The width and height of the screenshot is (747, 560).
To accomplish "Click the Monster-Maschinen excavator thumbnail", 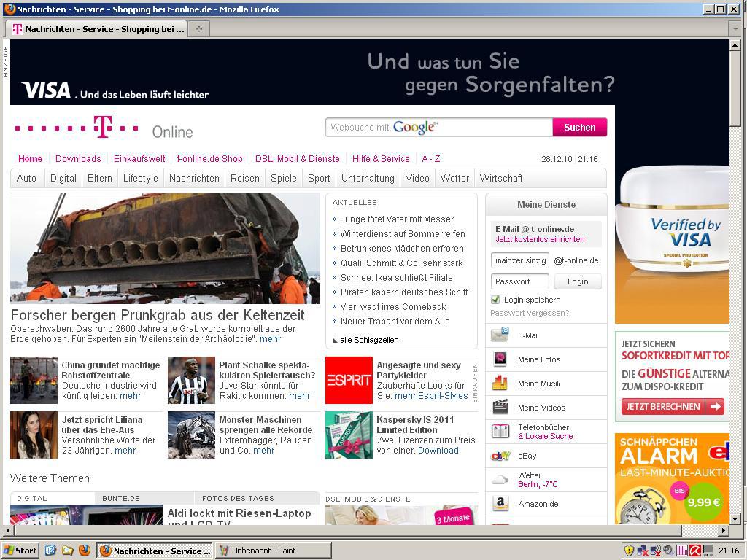I will click(x=191, y=435).
